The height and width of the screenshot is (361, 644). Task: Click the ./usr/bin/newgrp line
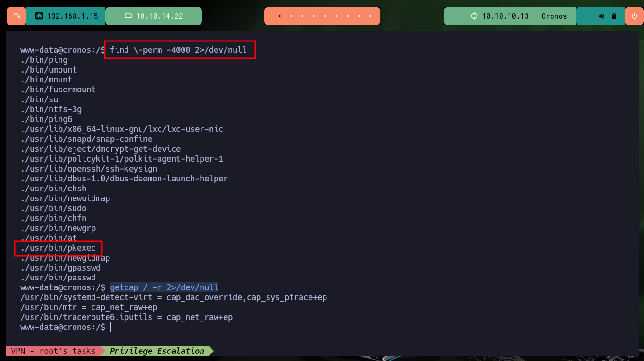[58, 228]
